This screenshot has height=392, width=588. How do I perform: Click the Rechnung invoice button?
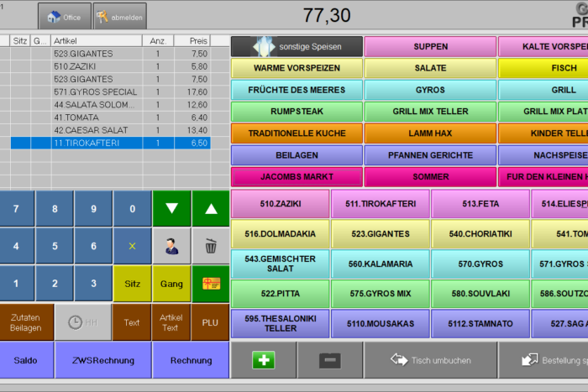point(191,360)
